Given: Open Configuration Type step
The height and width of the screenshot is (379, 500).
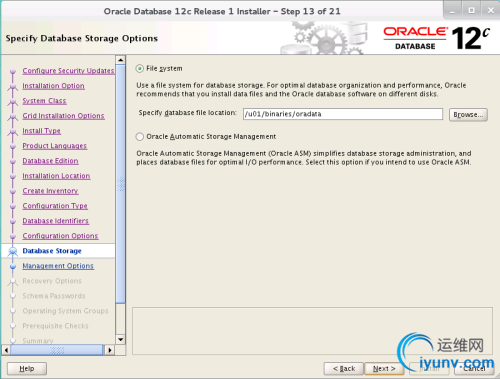Looking at the screenshot, I should coord(55,206).
